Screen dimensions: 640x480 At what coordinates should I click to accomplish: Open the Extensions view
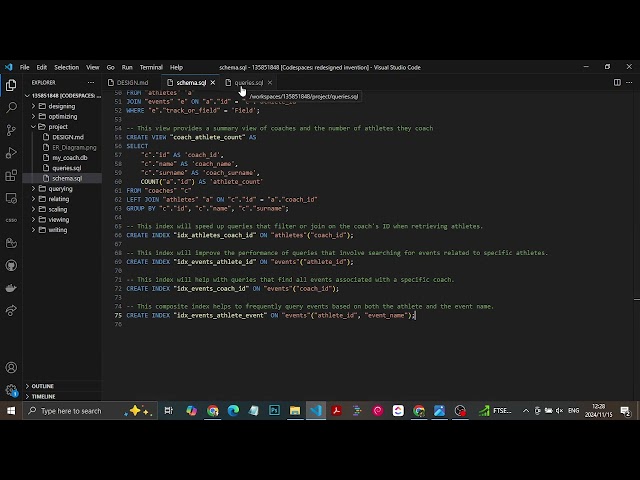pyautogui.click(x=11, y=176)
